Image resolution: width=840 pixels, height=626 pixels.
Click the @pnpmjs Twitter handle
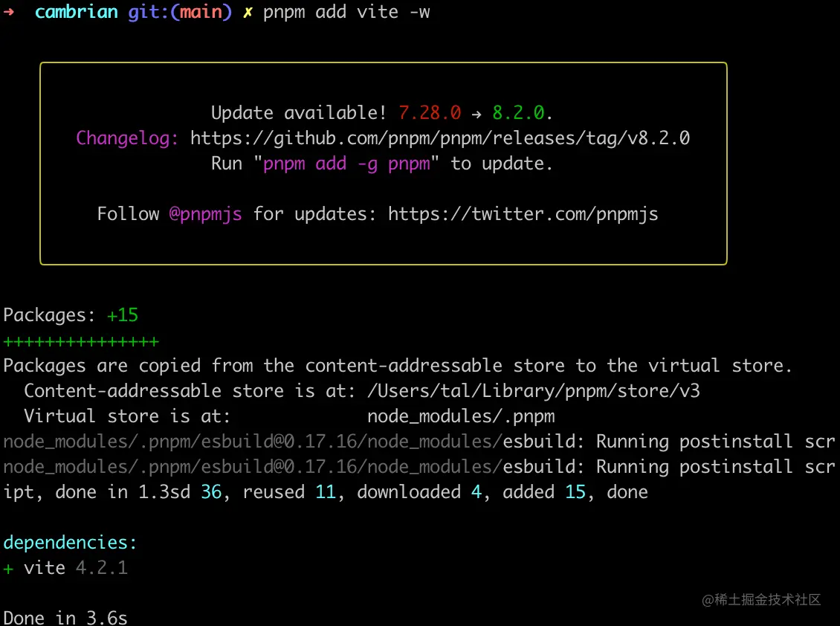(x=206, y=214)
